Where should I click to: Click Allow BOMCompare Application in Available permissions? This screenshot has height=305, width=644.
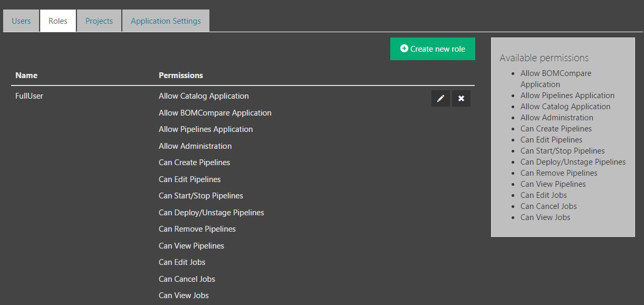pos(556,73)
